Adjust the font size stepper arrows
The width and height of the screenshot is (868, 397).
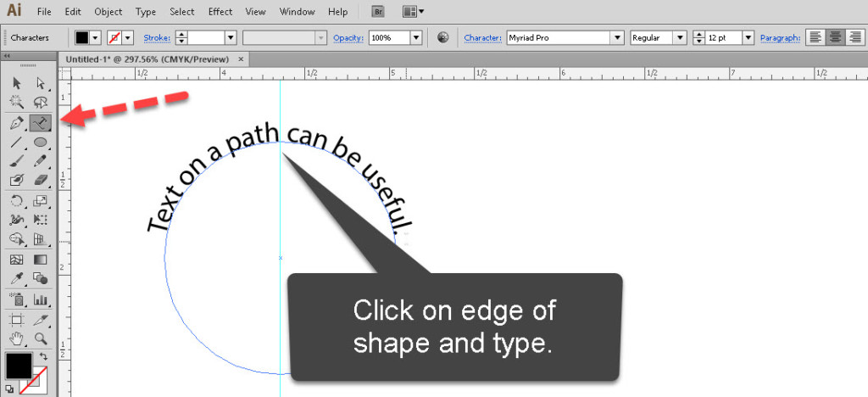(x=699, y=37)
